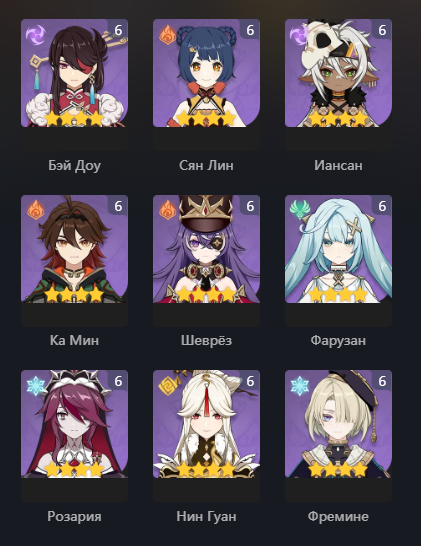This screenshot has height=546, width=421.
Task: Choose Шеврёз's character portrait
Action: coord(206,249)
